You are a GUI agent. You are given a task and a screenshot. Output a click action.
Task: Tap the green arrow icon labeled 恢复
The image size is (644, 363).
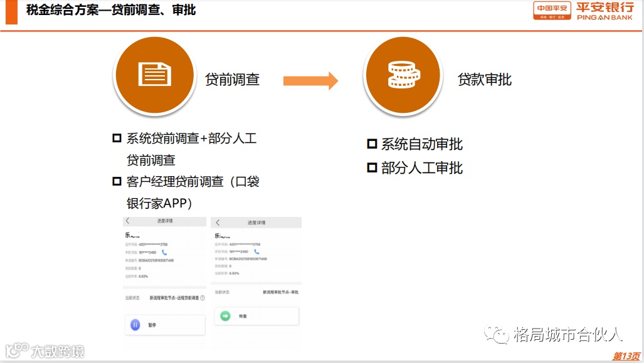coord(225,316)
